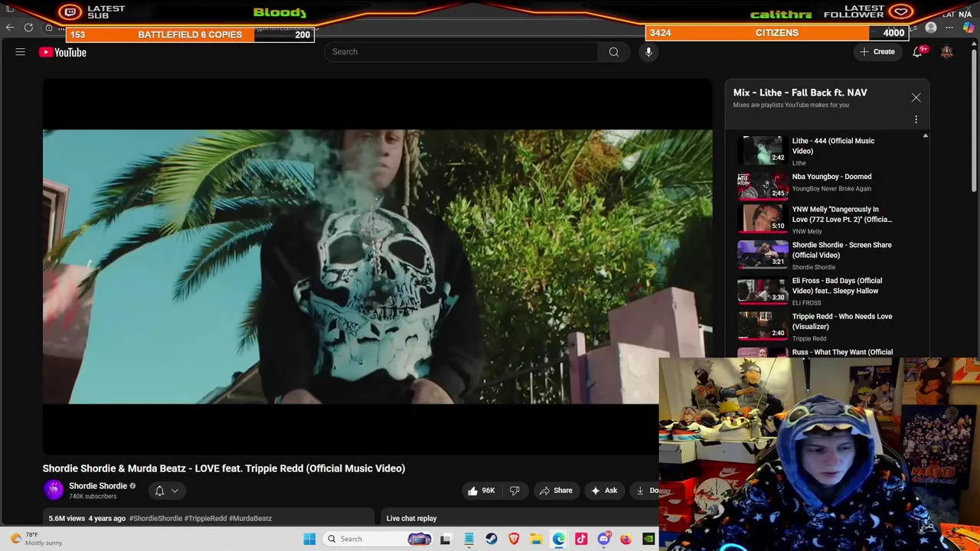Open Russ - What They Want title
The image size is (980, 551).
click(x=842, y=352)
